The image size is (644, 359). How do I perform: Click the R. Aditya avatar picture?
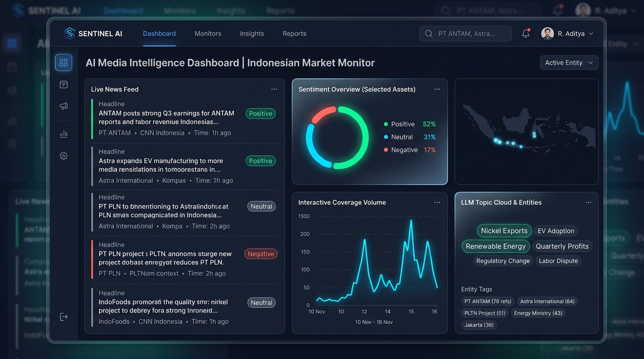(x=547, y=34)
